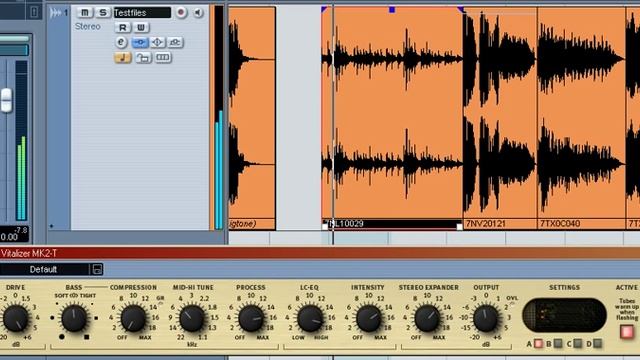Click the LC-EQ knob
The width and height of the screenshot is (640, 360).
point(309,318)
